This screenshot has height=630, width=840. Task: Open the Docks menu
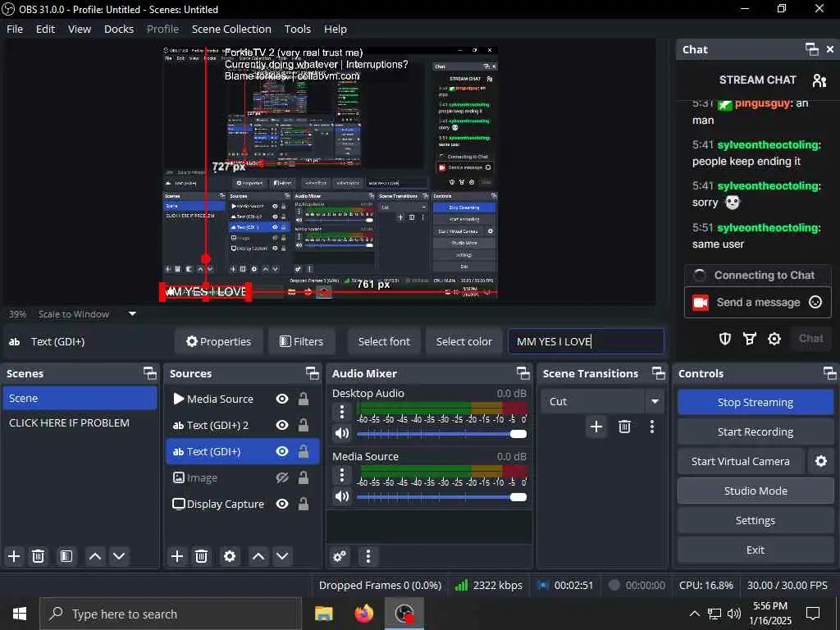pos(119,29)
